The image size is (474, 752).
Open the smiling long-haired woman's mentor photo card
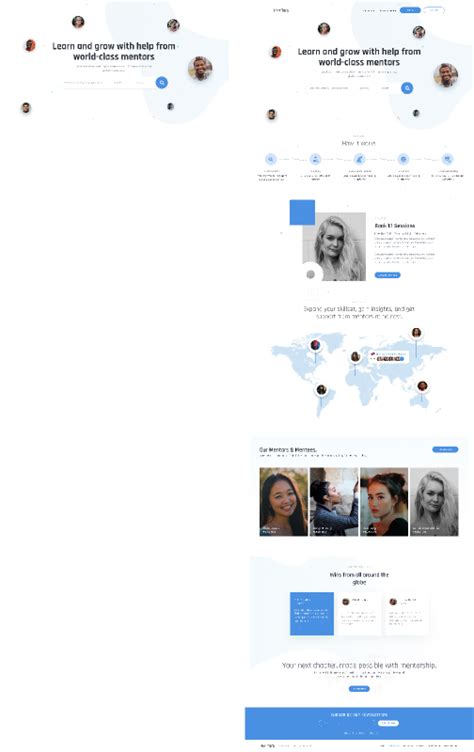(x=284, y=502)
